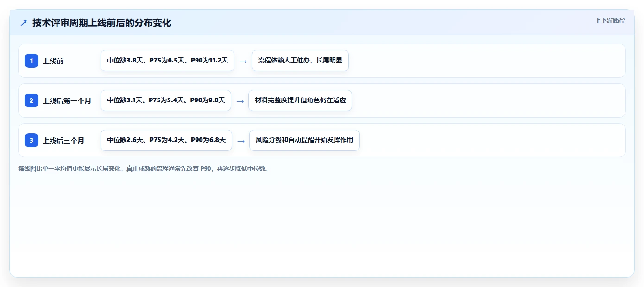The image size is (644, 287).
Task: Click 材料完整度提升但角色仍在适应 box
Action: click(x=300, y=100)
